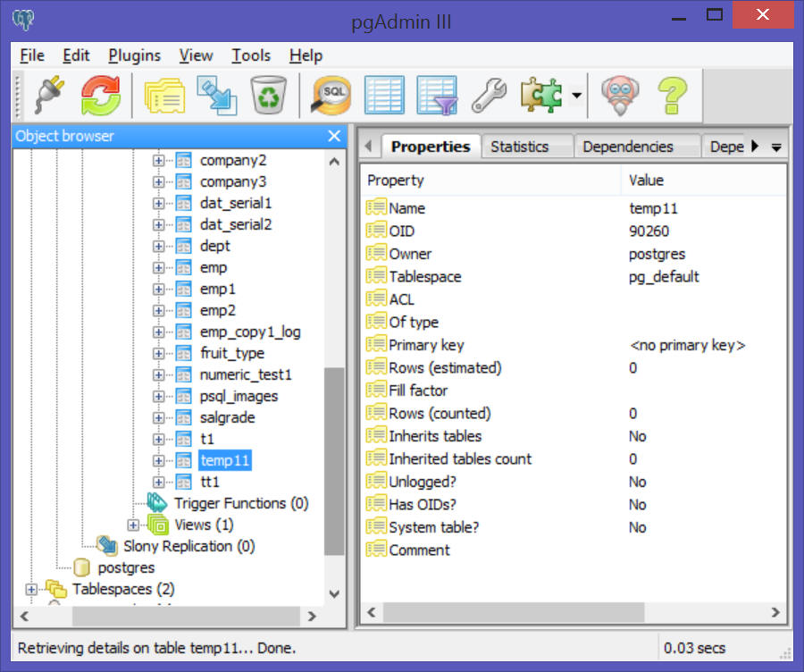Select the emp_copy1_log table
Screen dimensions: 804x672
click(x=250, y=332)
